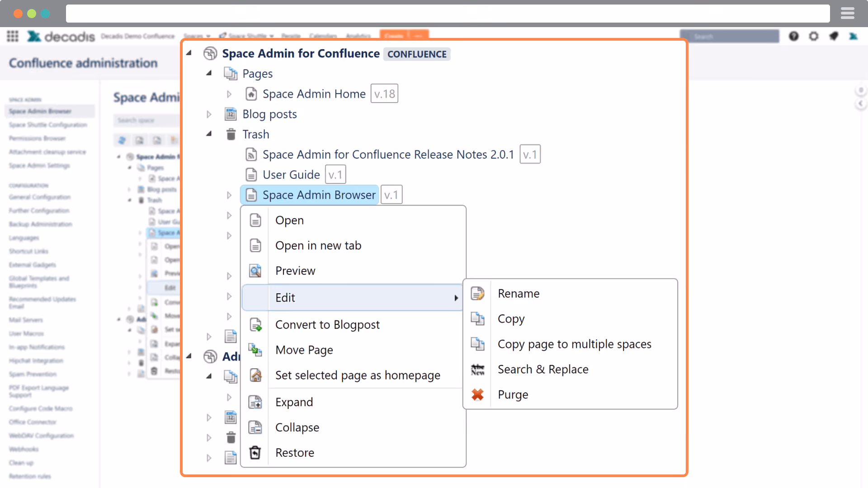Open Permissions Browser sidebar link
The image size is (868, 488).
tap(38, 138)
